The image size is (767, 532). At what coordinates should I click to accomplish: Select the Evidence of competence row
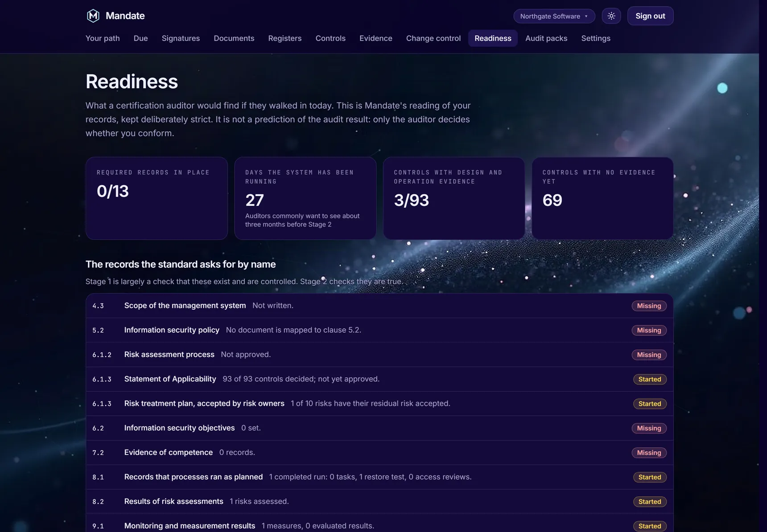tap(379, 453)
